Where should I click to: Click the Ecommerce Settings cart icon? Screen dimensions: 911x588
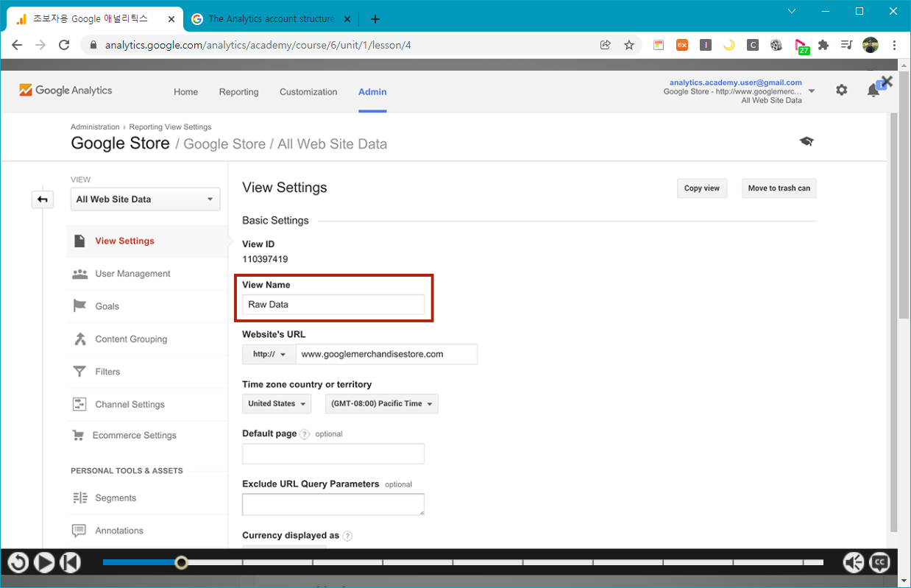click(x=78, y=436)
